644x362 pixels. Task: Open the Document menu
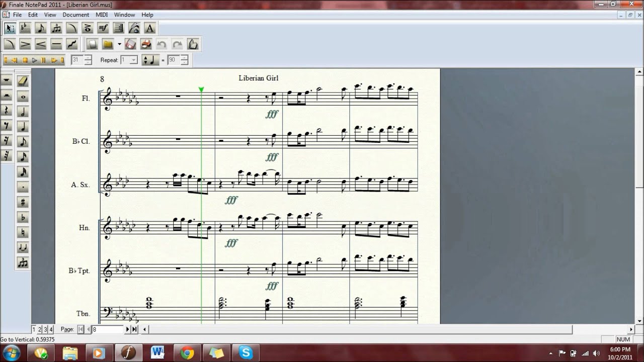[76, 15]
